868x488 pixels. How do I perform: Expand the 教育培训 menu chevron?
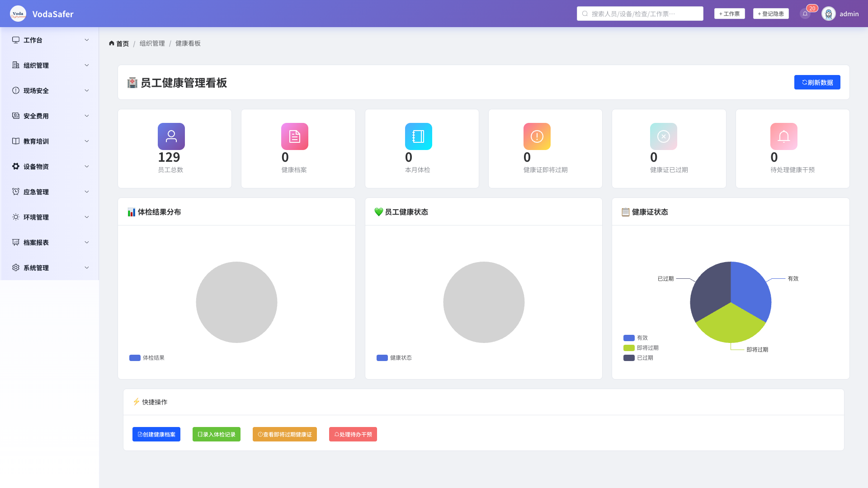tap(87, 141)
